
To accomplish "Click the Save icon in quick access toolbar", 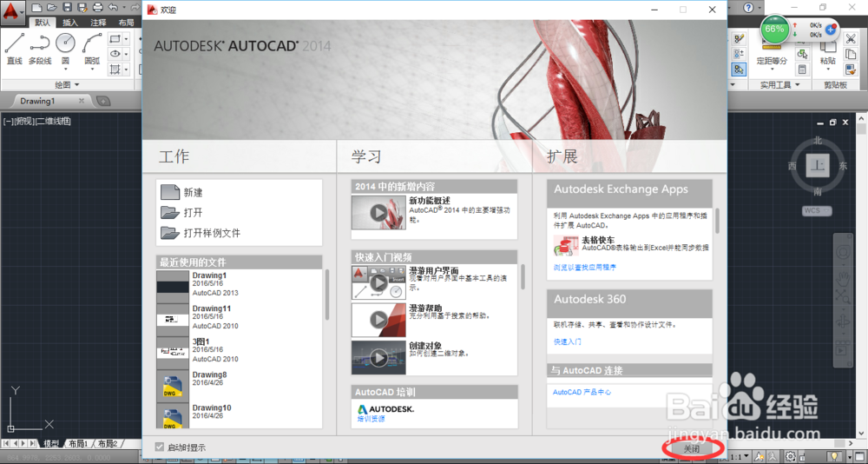I will 67,7.
